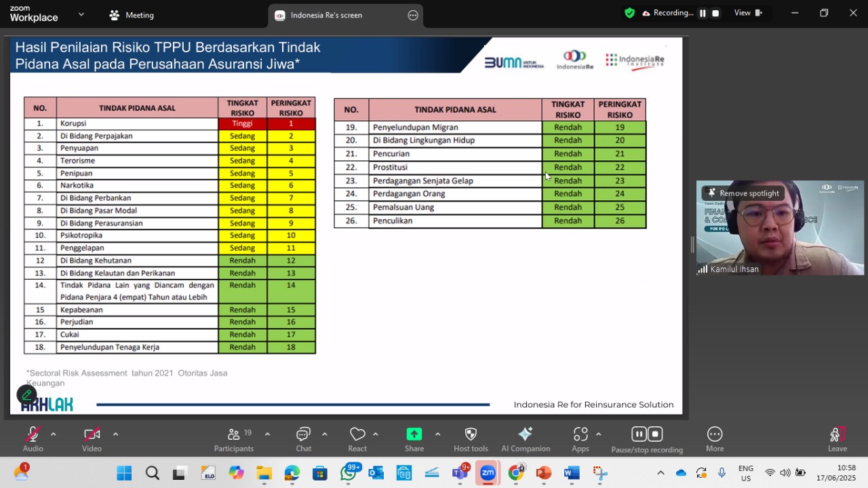The image size is (868, 488).
Task: Open the View layout menu
Action: pyautogui.click(x=748, y=13)
